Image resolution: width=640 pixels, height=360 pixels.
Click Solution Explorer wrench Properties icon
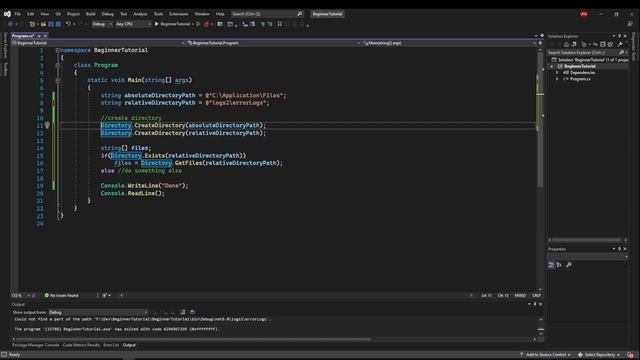620,44
